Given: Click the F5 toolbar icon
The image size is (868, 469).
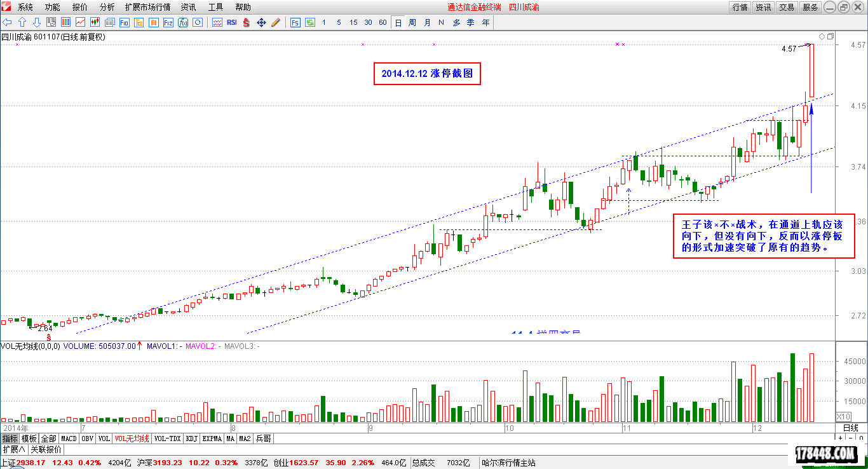Looking at the screenshot, I should (x=295, y=22).
